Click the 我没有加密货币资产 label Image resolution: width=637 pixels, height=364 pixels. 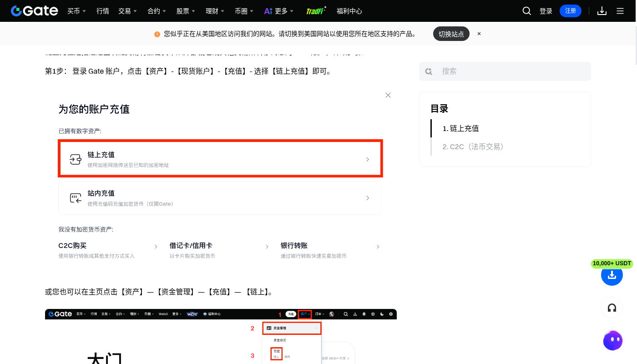click(86, 229)
